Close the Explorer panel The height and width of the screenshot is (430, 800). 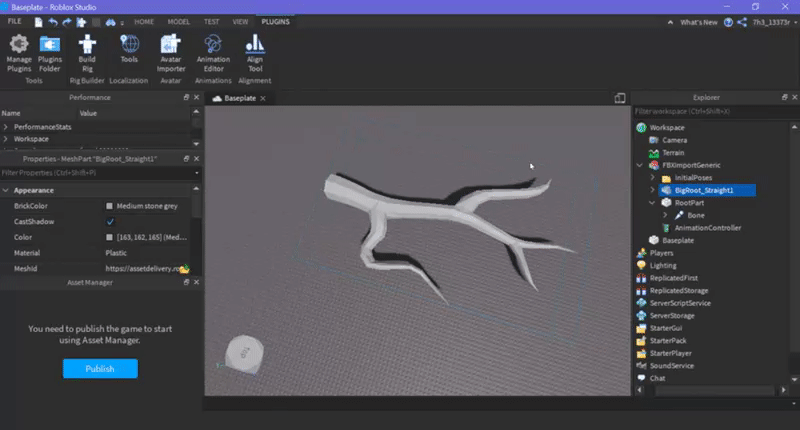click(x=795, y=97)
